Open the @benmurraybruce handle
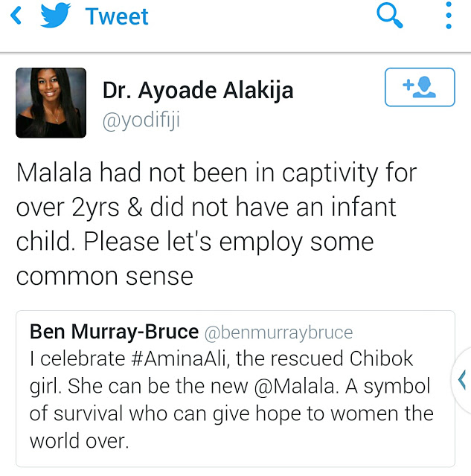 coord(278,332)
